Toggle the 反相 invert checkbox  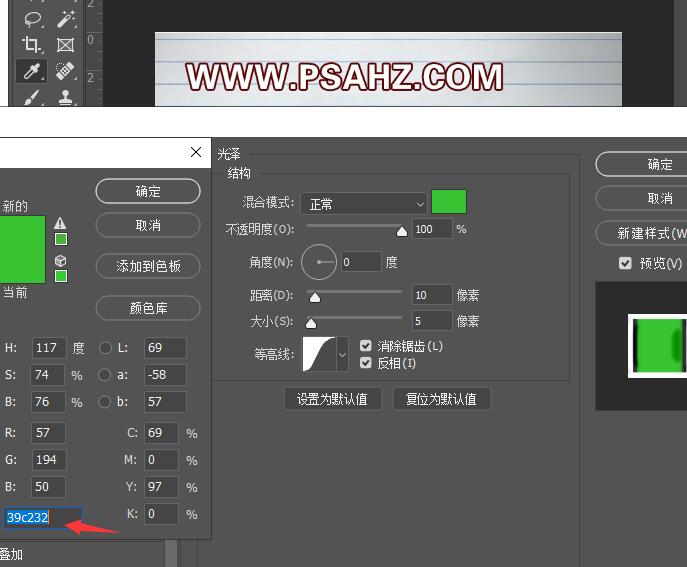point(366,363)
